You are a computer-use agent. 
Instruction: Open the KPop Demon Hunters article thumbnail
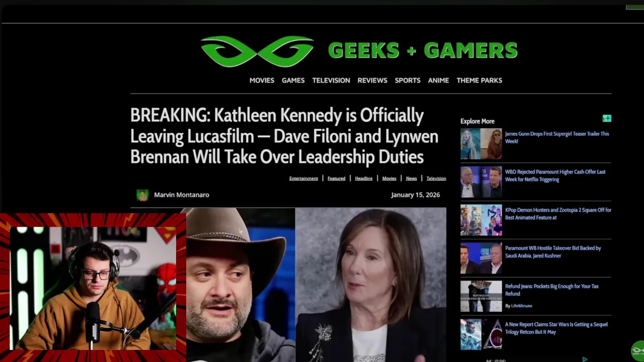[x=481, y=220]
